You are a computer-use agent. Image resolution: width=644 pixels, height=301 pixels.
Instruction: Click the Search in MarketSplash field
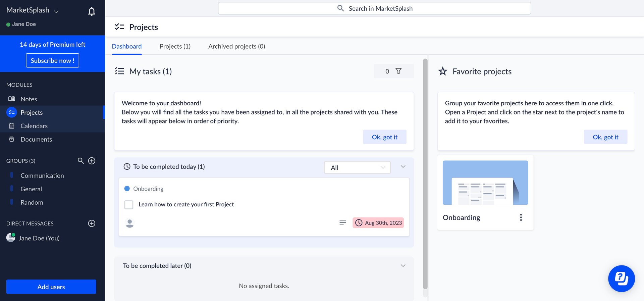(x=374, y=8)
